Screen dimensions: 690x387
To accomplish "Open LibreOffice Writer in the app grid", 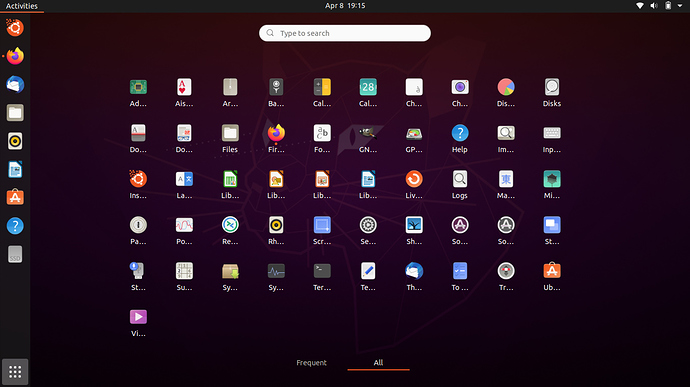I will [x=368, y=179].
